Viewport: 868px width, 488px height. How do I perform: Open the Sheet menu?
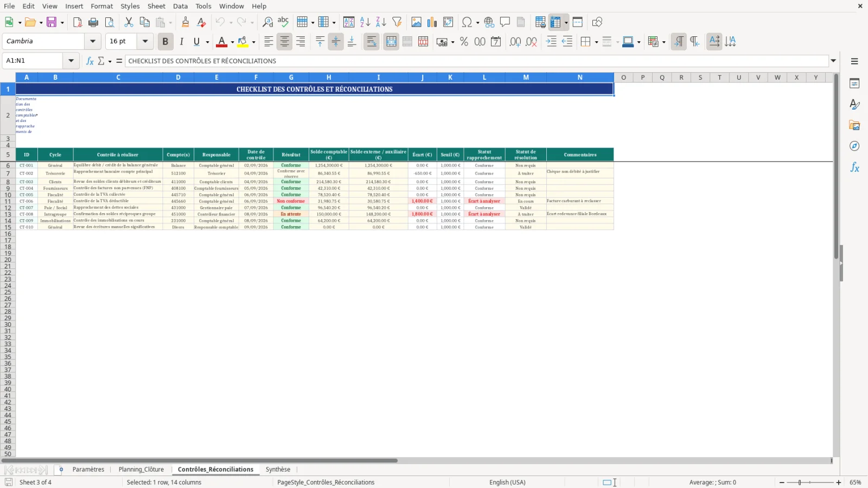(156, 6)
